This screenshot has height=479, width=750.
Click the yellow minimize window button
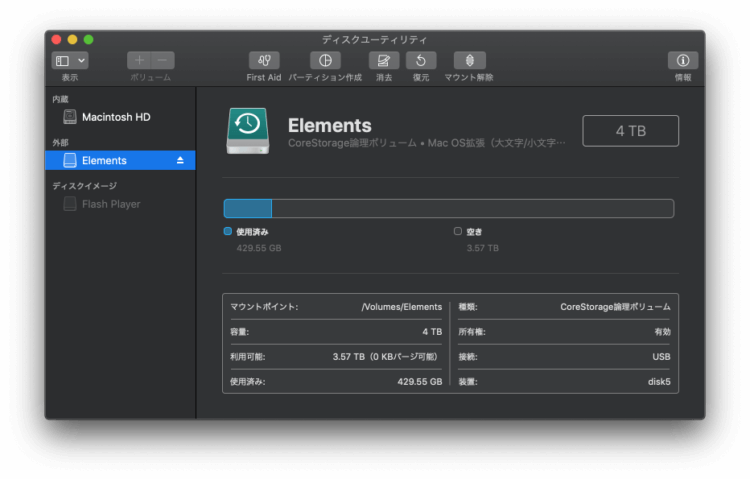click(73, 39)
